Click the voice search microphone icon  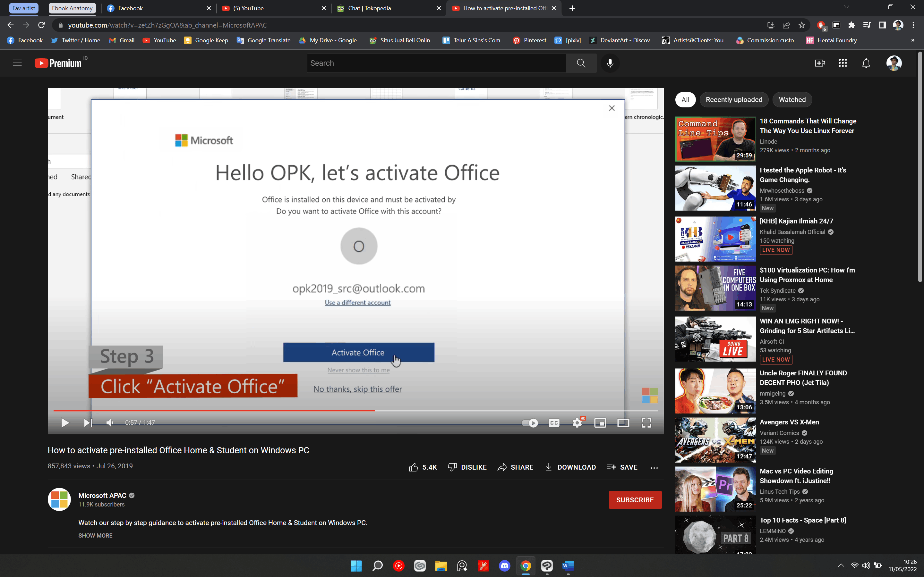click(610, 63)
